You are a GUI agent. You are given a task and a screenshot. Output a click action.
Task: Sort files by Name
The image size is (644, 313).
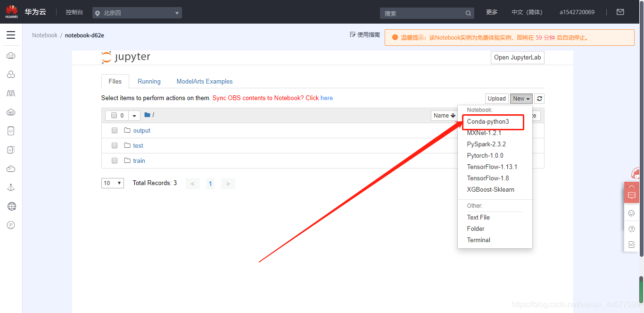coord(445,116)
